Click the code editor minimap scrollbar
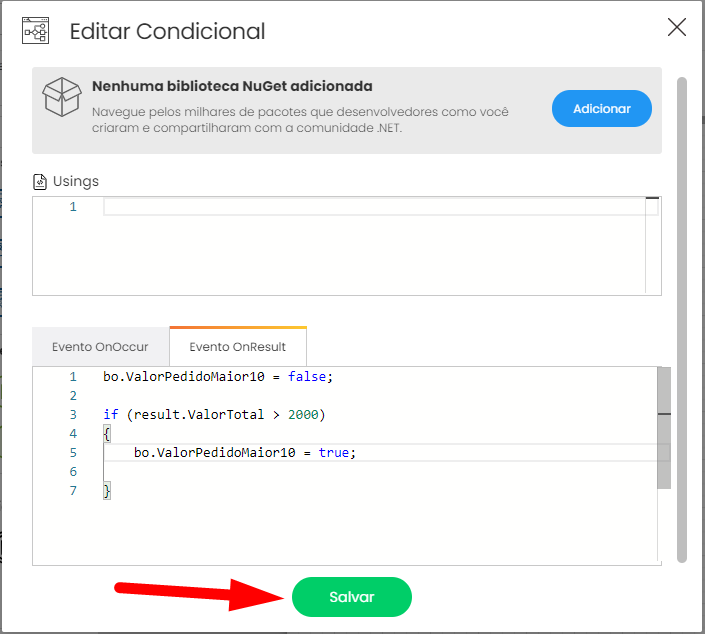 click(x=664, y=428)
